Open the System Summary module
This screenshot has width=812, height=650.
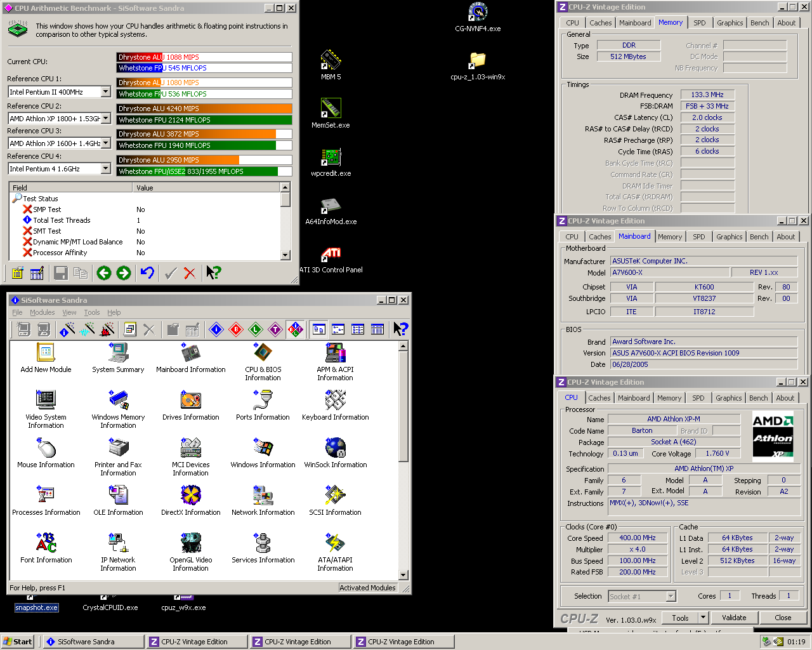tap(118, 358)
